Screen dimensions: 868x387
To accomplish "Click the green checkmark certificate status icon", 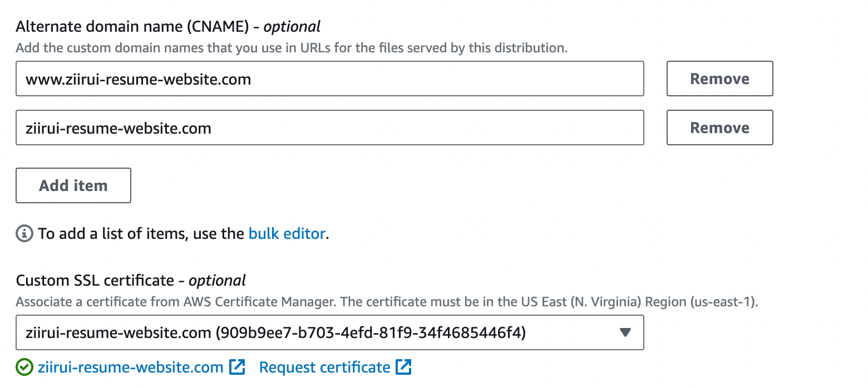I will pos(23,366).
